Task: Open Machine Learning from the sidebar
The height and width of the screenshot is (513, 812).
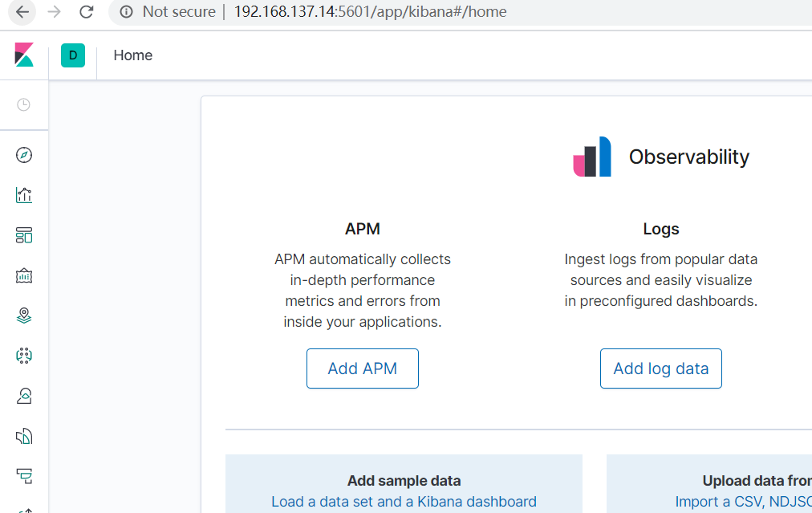Action: [x=24, y=355]
